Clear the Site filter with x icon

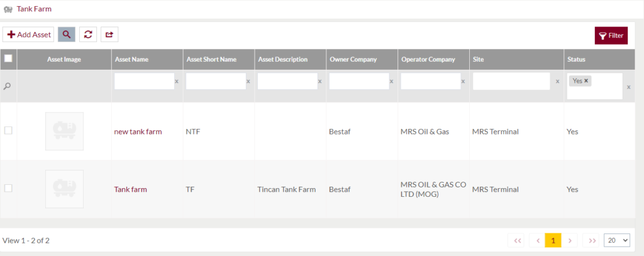[557, 81]
